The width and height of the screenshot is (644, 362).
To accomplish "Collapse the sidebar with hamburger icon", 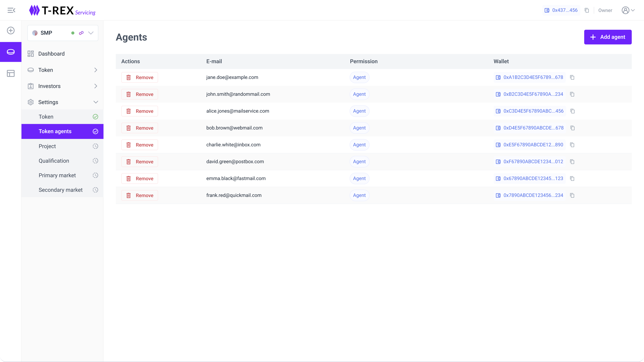I will pos(11,10).
